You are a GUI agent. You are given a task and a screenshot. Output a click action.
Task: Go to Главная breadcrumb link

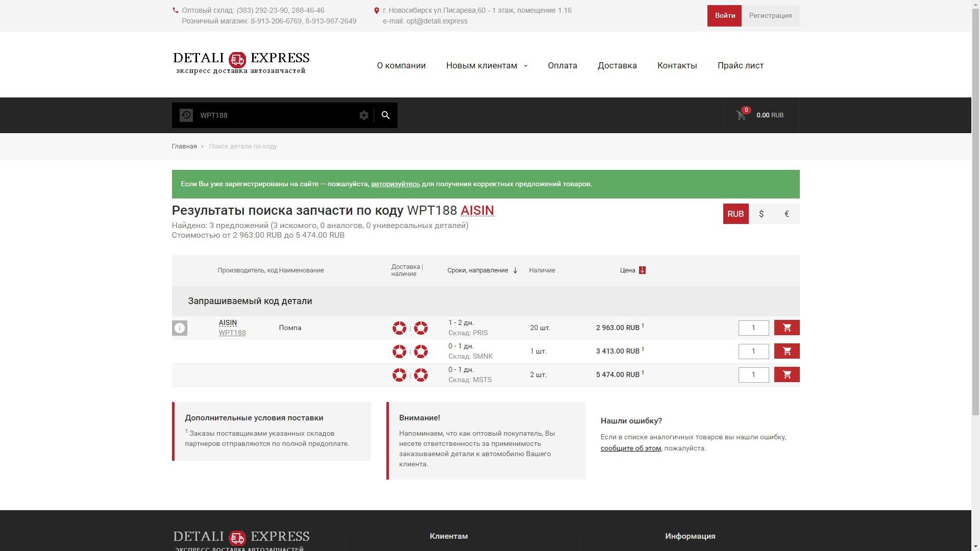click(x=184, y=146)
